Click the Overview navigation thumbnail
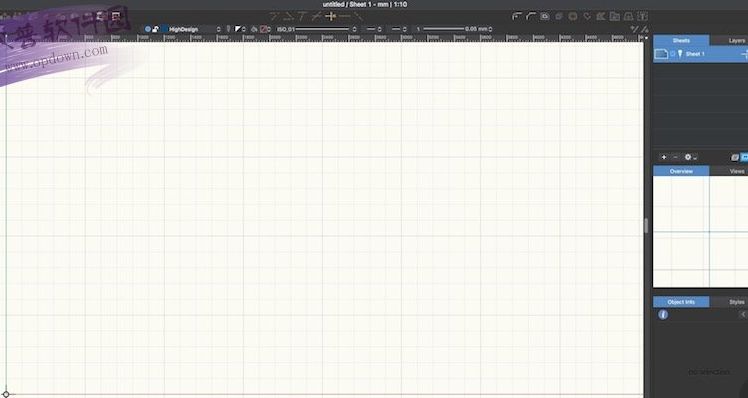Image resolution: width=748 pixels, height=398 pixels. 700,232
